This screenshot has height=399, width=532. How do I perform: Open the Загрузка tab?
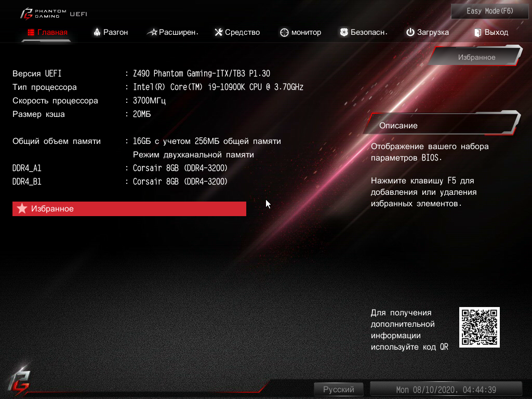428,32
